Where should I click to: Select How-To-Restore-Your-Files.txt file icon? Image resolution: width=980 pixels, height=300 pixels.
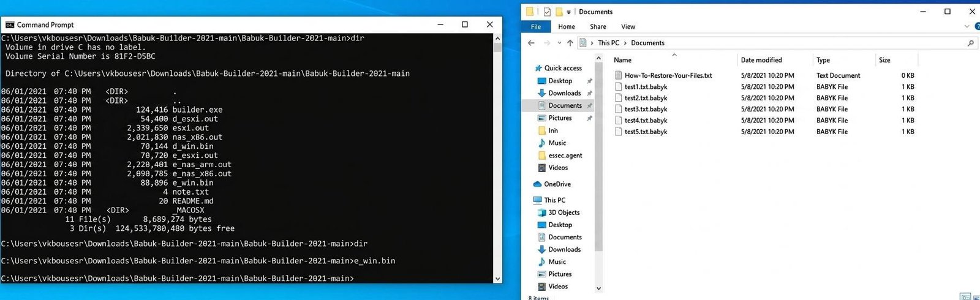[x=619, y=75]
